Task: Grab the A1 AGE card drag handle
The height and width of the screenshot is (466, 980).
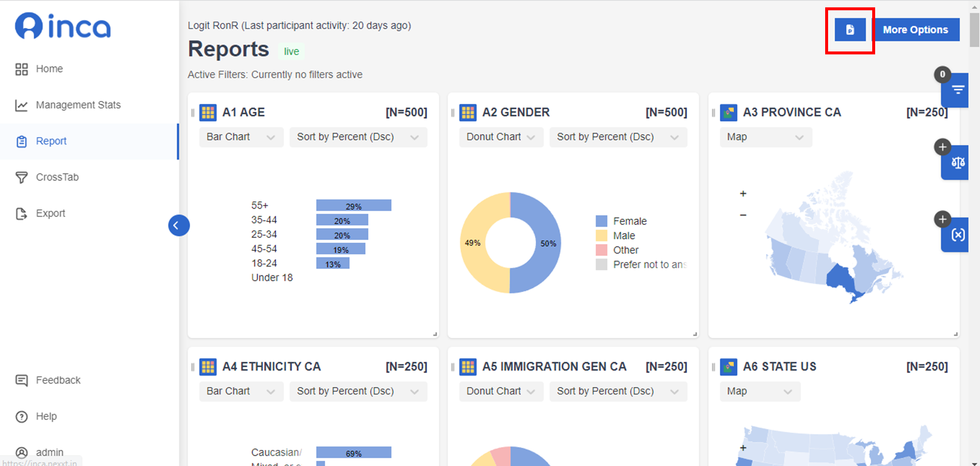Action: (x=193, y=113)
